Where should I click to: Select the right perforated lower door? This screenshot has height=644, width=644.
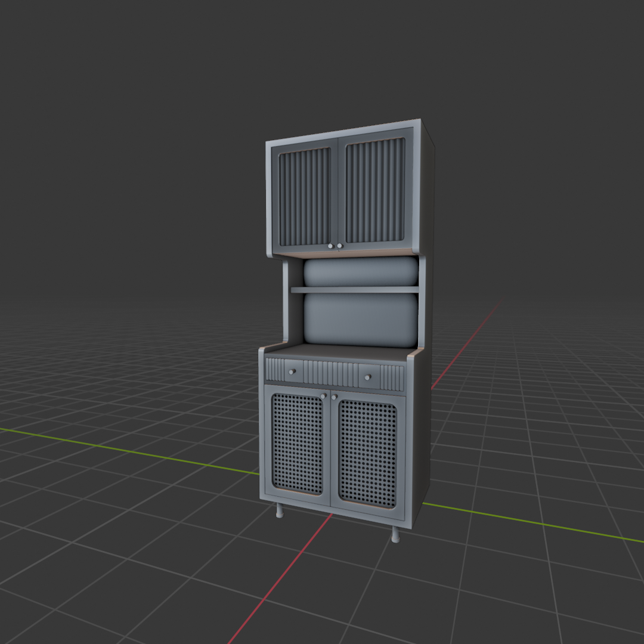click(367, 451)
